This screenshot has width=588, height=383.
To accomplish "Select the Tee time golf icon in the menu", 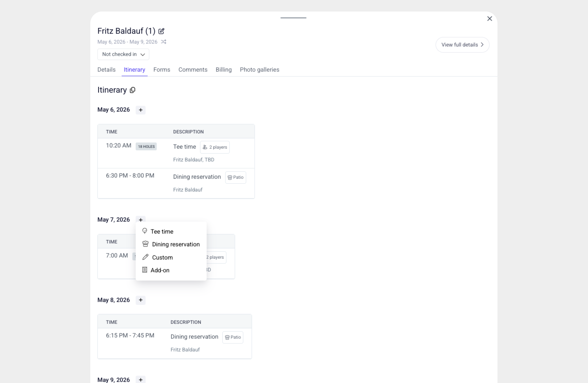I will click(145, 231).
